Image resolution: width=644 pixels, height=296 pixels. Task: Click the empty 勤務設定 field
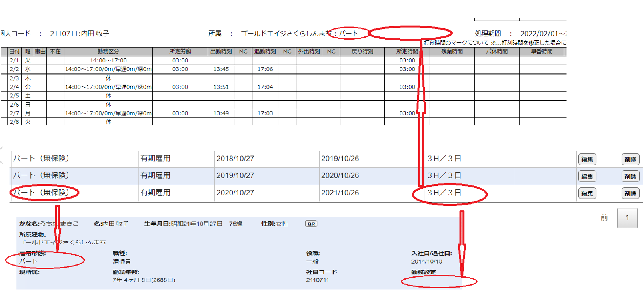[x=438, y=282]
